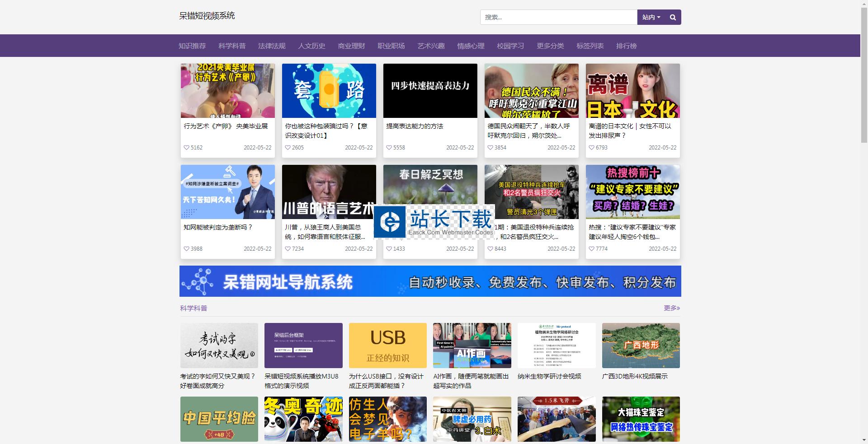Click heart icon showing 3854 likes
Image resolution: width=868 pixels, height=444 pixels.
(490, 148)
